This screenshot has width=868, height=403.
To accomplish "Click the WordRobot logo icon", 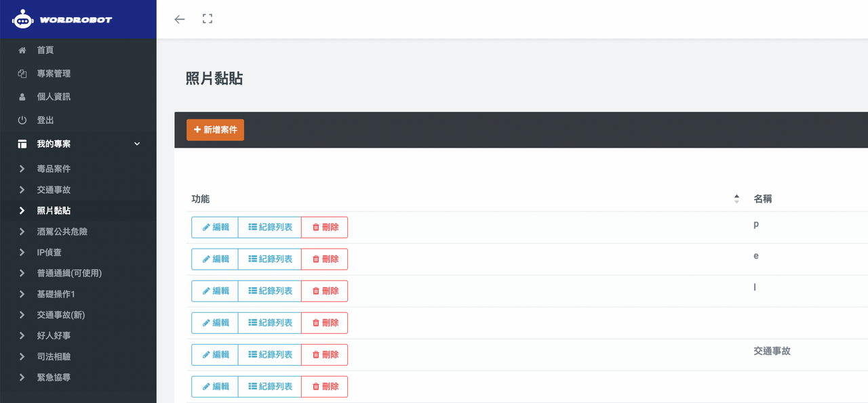I will [x=22, y=19].
